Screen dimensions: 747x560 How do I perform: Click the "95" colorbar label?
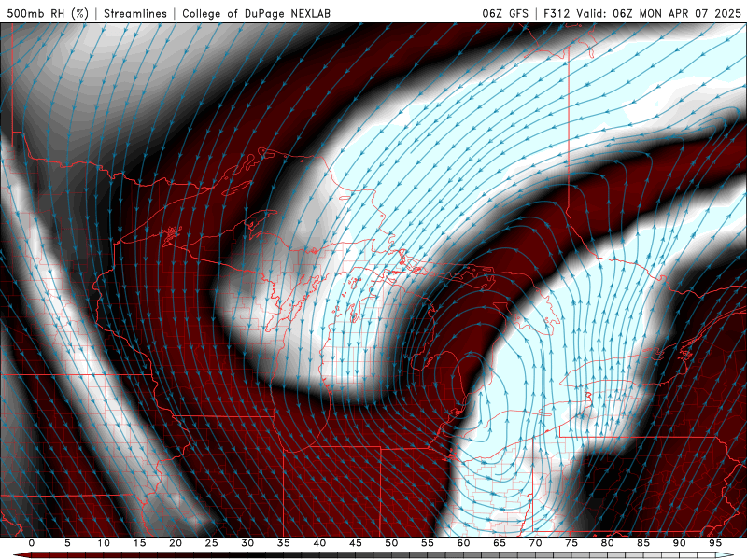(715, 543)
